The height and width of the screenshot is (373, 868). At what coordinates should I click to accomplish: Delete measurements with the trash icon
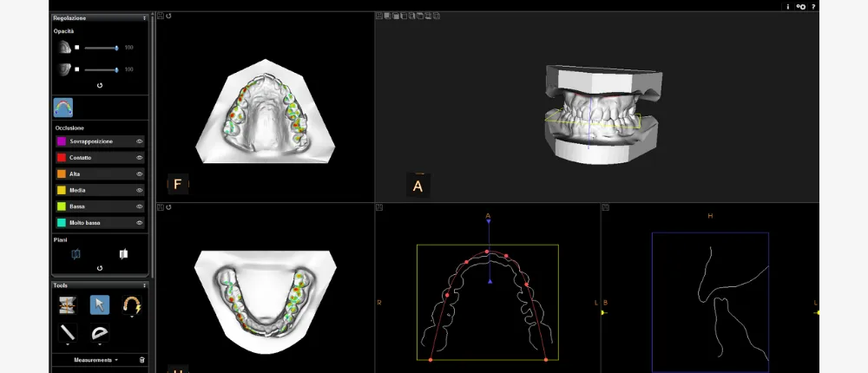coord(142,359)
